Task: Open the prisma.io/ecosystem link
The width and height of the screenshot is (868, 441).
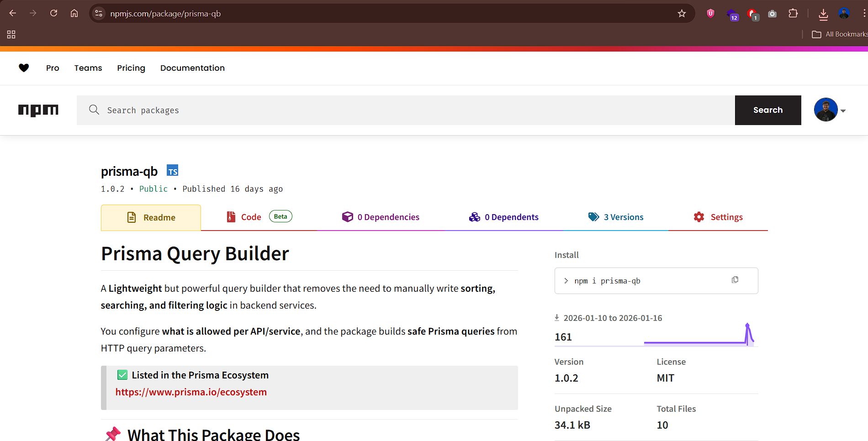Action: pyautogui.click(x=191, y=392)
